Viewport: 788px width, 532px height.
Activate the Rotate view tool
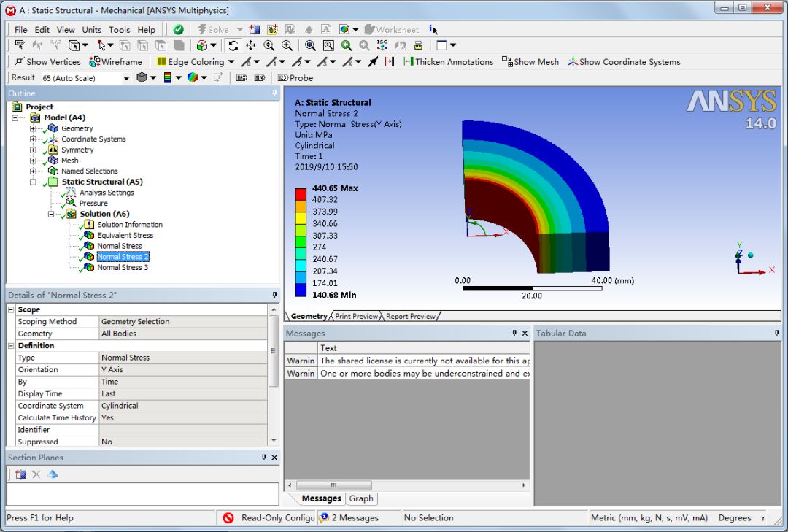click(233, 45)
